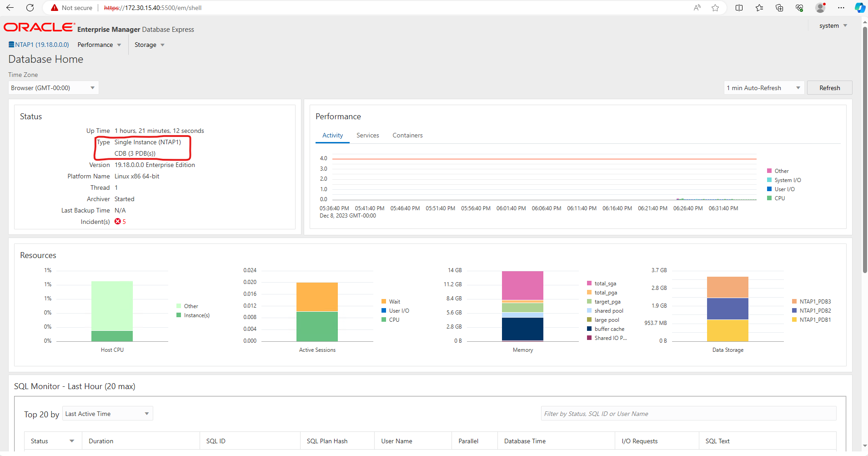Click the SQL Monitor filter input field
The height and width of the screenshot is (456, 868).
[688, 414]
